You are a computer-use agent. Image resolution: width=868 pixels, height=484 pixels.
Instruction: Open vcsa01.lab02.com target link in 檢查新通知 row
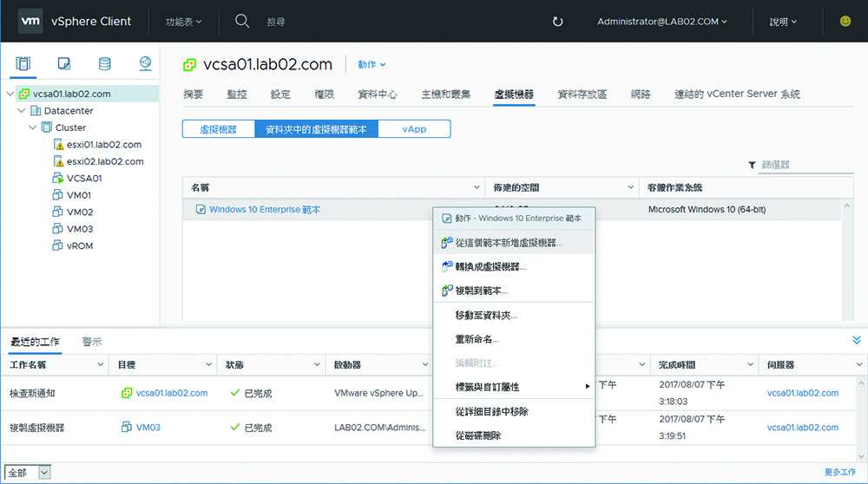172,393
